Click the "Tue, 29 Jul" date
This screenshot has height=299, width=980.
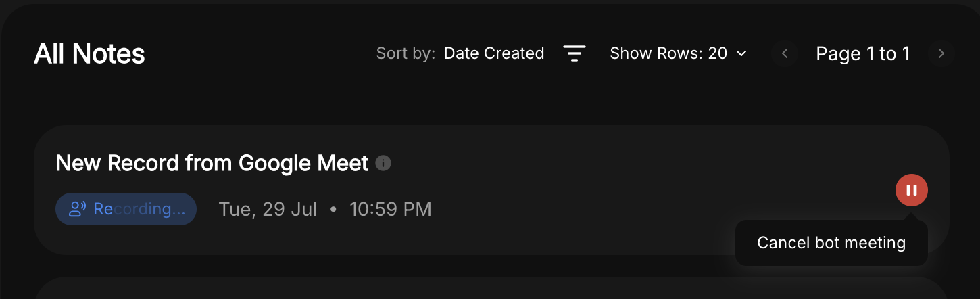(268, 209)
